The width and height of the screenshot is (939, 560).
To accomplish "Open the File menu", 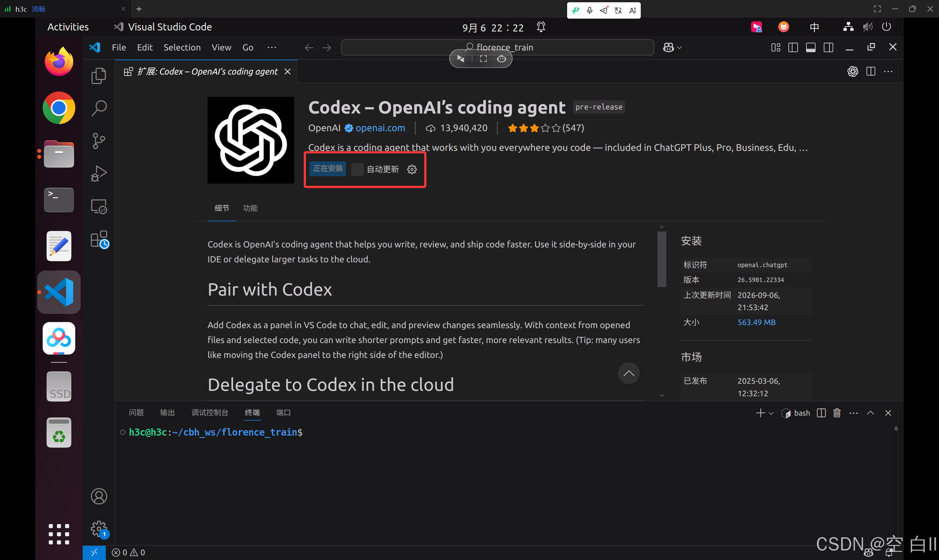I will [x=119, y=48].
